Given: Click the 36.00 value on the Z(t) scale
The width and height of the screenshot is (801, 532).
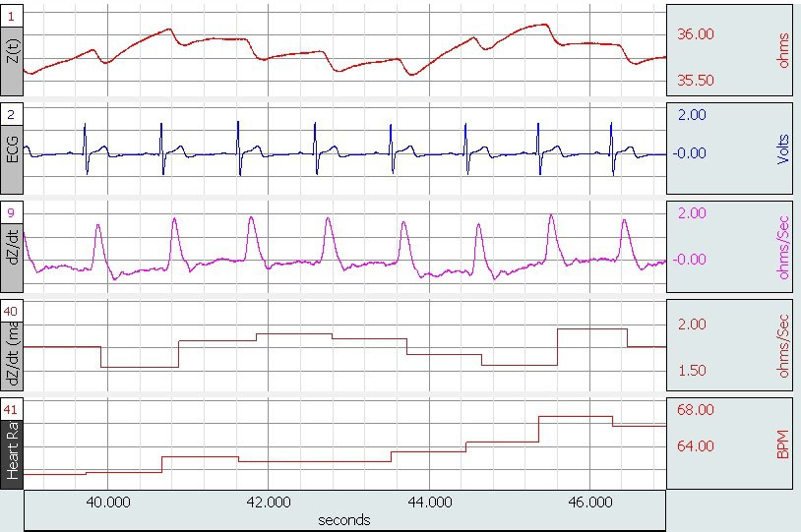Looking at the screenshot, I should (696, 33).
